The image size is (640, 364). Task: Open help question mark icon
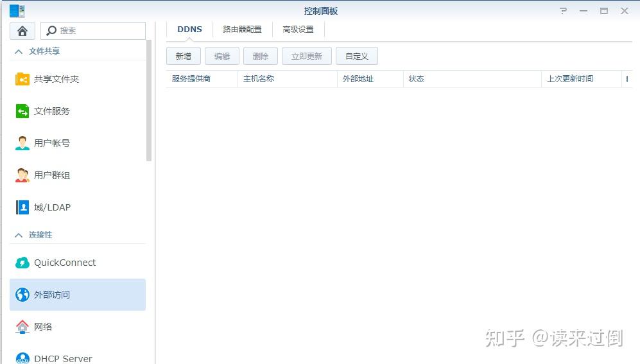tap(563, 11)
